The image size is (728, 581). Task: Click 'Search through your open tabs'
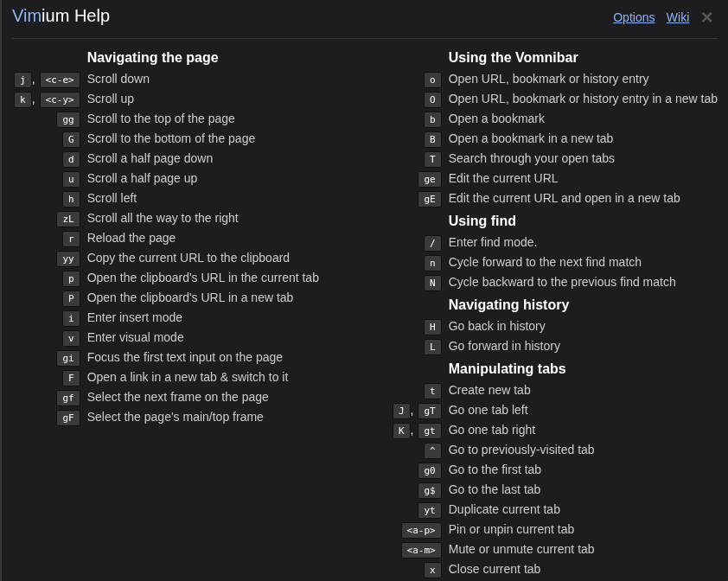532,159
